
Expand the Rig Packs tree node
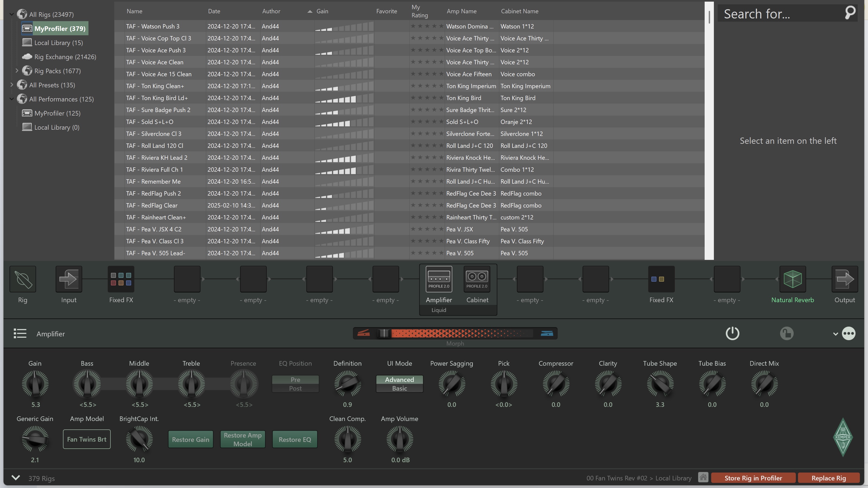coord(17,71)
